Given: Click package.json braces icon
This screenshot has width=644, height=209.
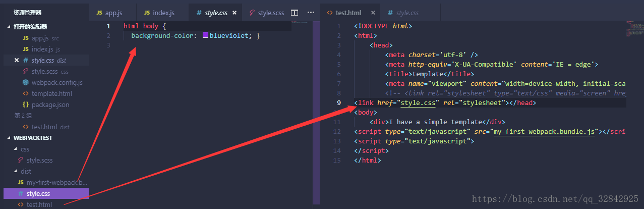Looking at the screenshot, I should (x=26, y=104).
